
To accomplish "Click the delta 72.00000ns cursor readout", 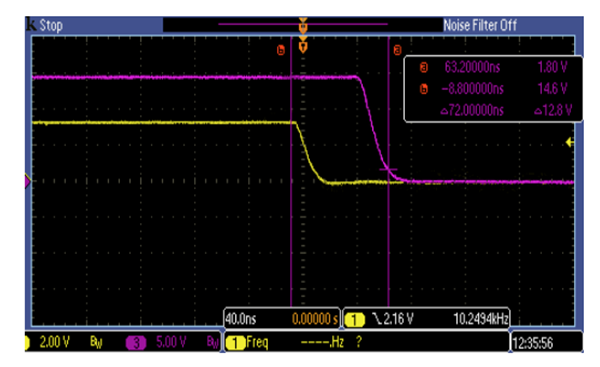I will [472, 111].
